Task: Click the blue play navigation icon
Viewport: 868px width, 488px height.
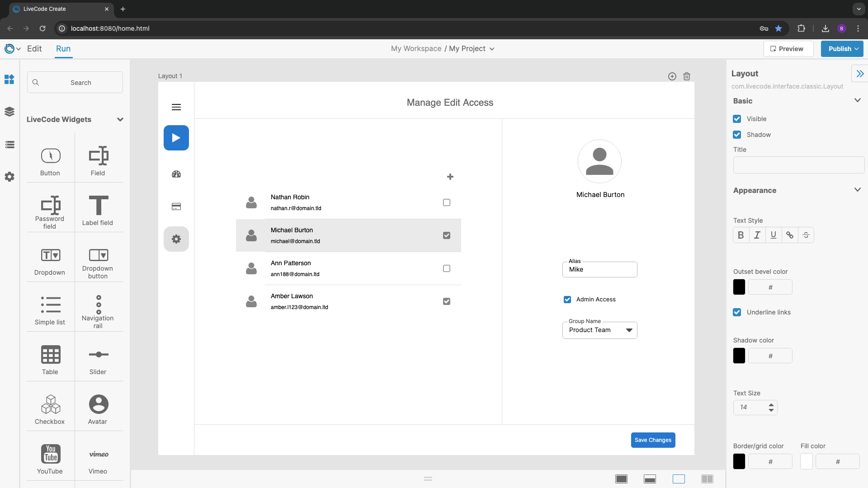Action: [x=176, y=138]
